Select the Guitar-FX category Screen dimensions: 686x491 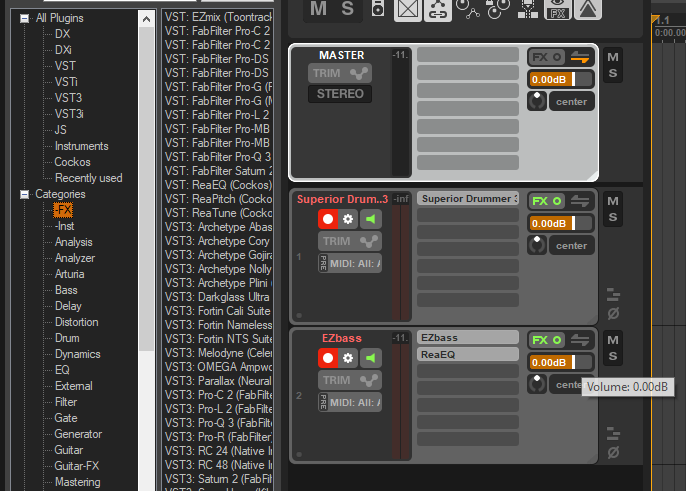click(x=77, y=466)
